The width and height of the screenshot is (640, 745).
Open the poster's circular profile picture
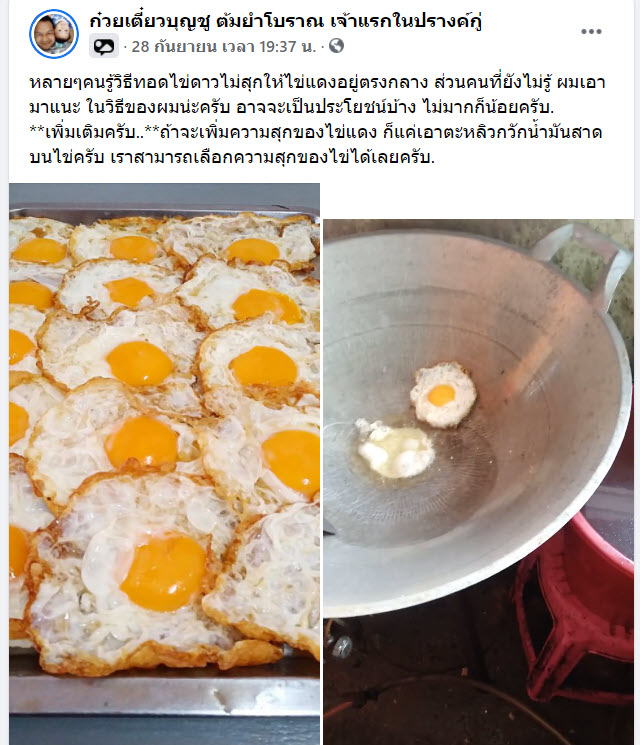[54, 34]
